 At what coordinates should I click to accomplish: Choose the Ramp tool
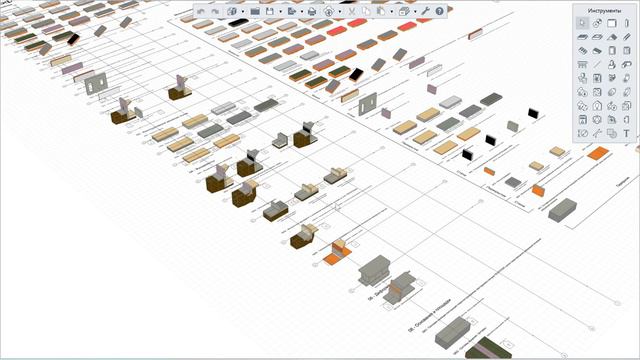[x=597, y=51]
